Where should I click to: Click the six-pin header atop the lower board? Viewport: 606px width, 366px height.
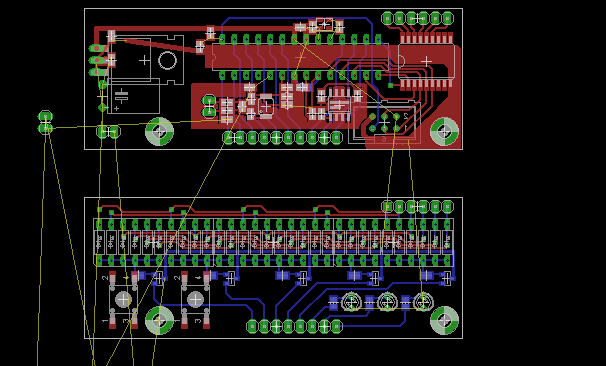[417, 206]
